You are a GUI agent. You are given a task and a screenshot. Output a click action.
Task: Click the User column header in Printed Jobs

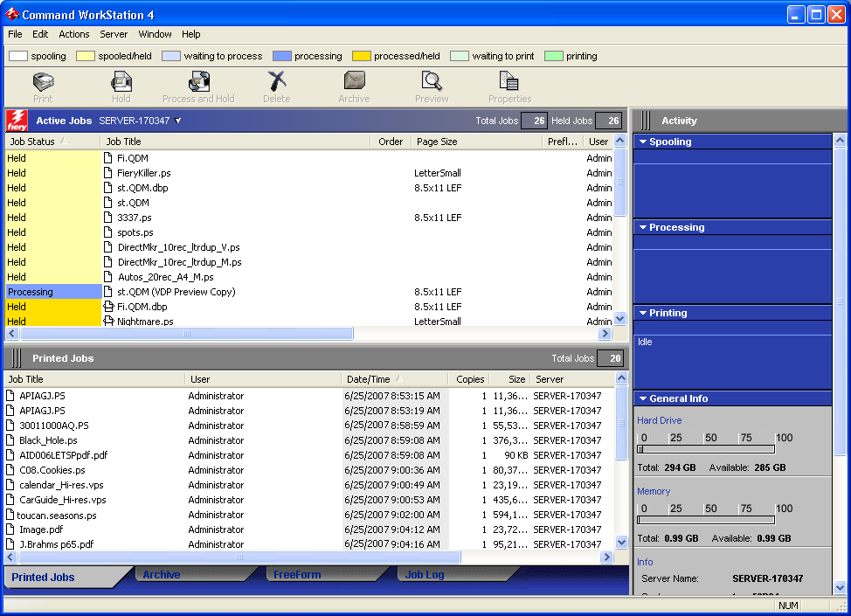tap(263, 379)
